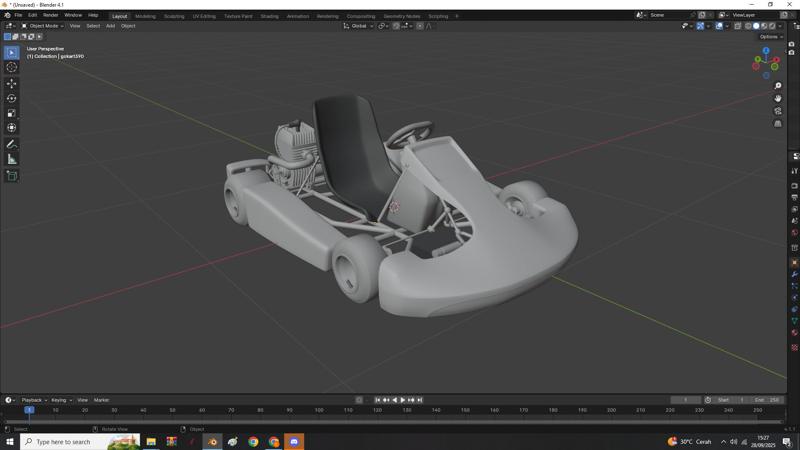Select the Annotate tool
The image size is (800, 450).
point(12,144)
